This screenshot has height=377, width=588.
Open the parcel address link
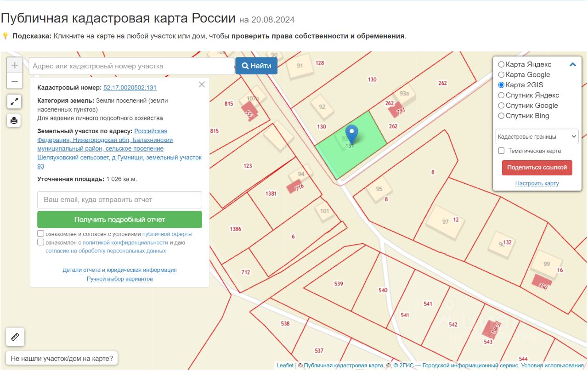pyautogui.click(x=119, y=149)
